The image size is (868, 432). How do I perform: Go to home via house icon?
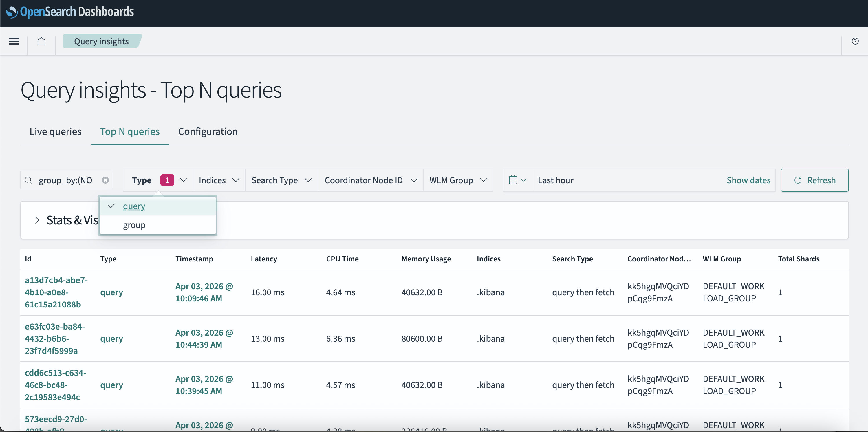(41, 41)
